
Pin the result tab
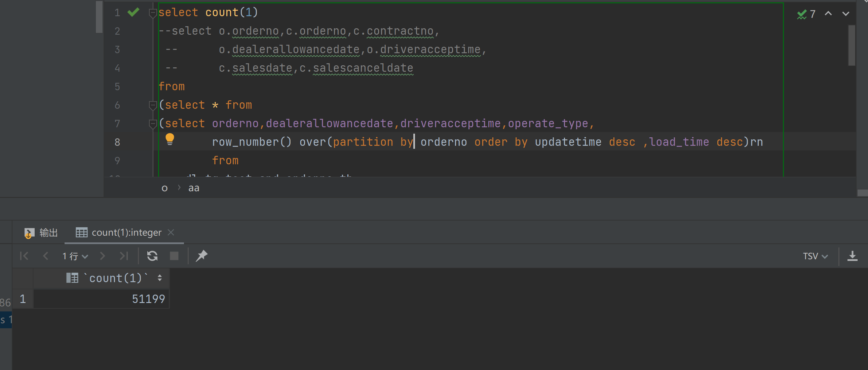pos(201,256)
